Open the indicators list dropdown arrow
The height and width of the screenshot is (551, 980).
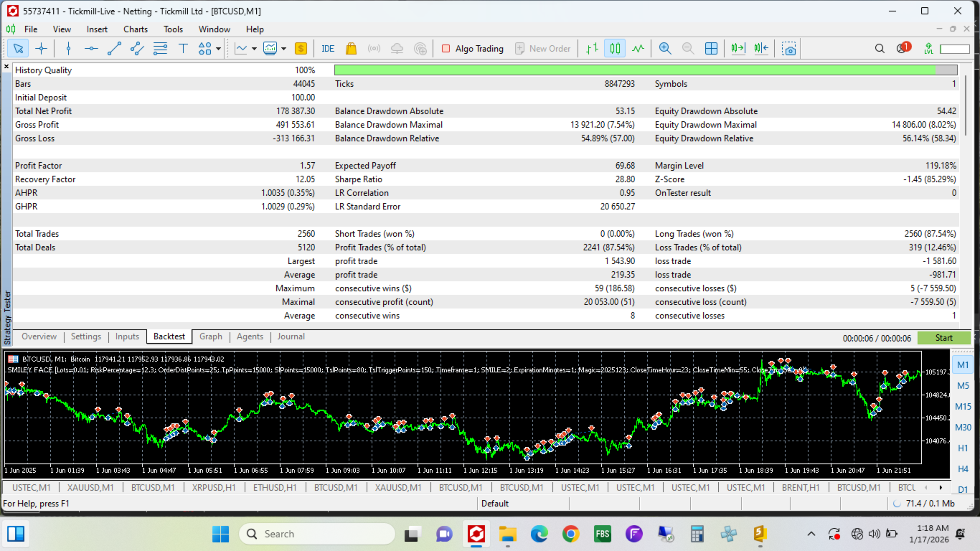pos(253,49)
